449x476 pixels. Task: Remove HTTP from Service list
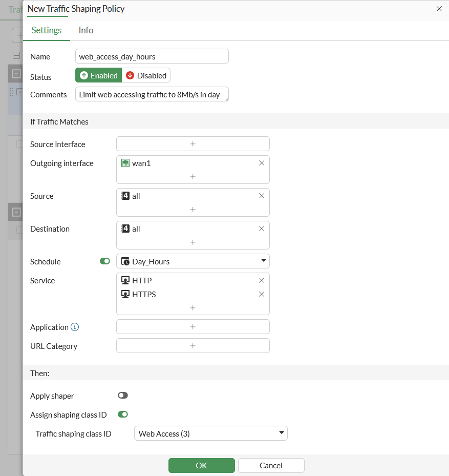tap(262, 280)
